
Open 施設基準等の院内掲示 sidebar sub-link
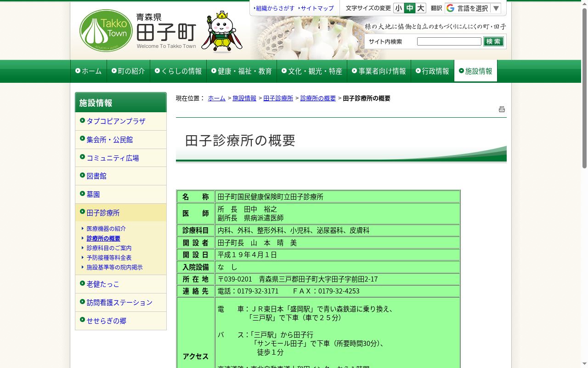click(x=115, y=267)
